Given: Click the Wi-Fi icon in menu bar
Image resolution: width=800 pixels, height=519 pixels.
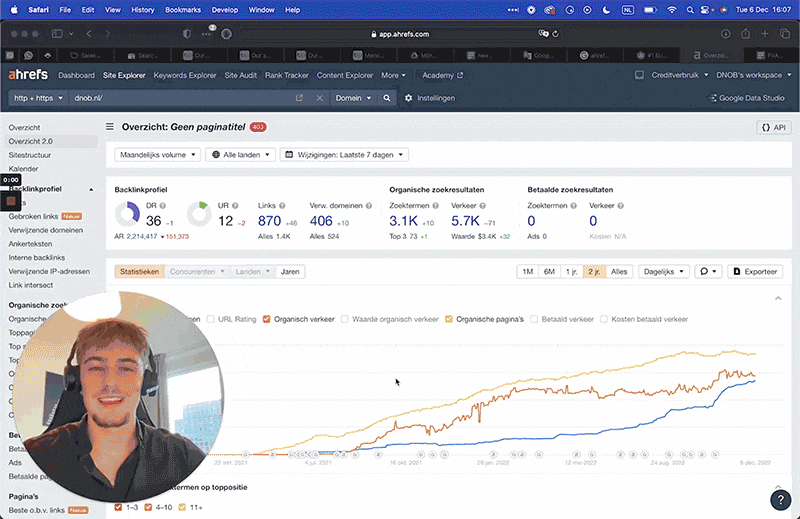Looking at the screenshot, I should tap(672, 10).
